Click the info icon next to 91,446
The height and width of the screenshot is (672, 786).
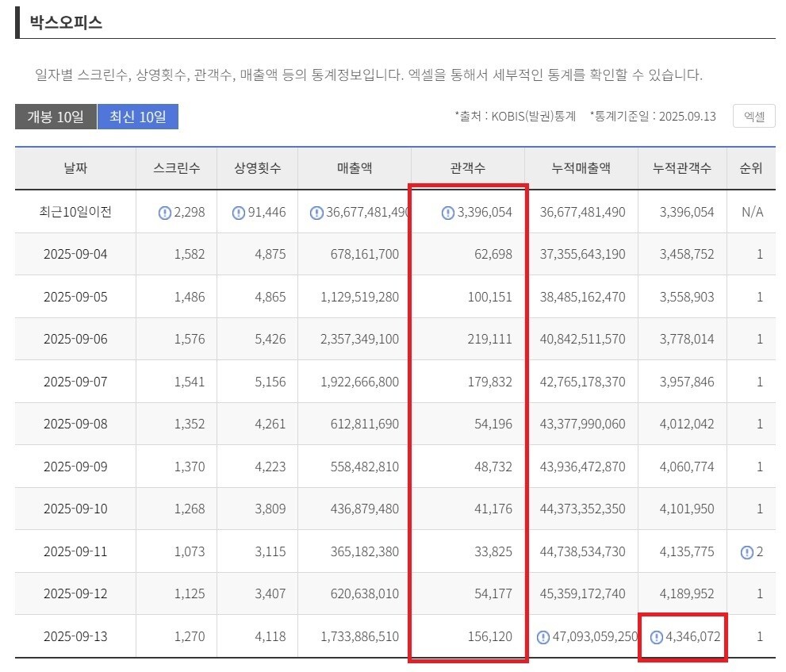[x=239, y=213]
